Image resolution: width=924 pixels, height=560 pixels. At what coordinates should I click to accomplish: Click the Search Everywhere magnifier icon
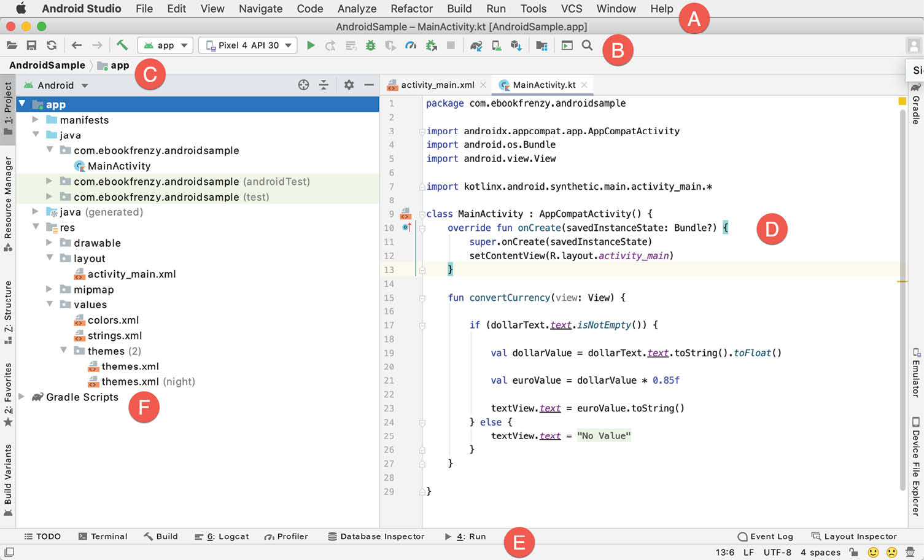pos(588,45)
